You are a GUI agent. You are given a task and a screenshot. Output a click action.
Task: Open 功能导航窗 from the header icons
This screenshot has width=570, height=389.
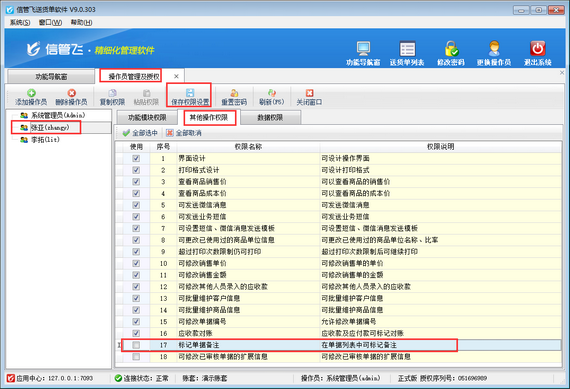tap(363, 49)
